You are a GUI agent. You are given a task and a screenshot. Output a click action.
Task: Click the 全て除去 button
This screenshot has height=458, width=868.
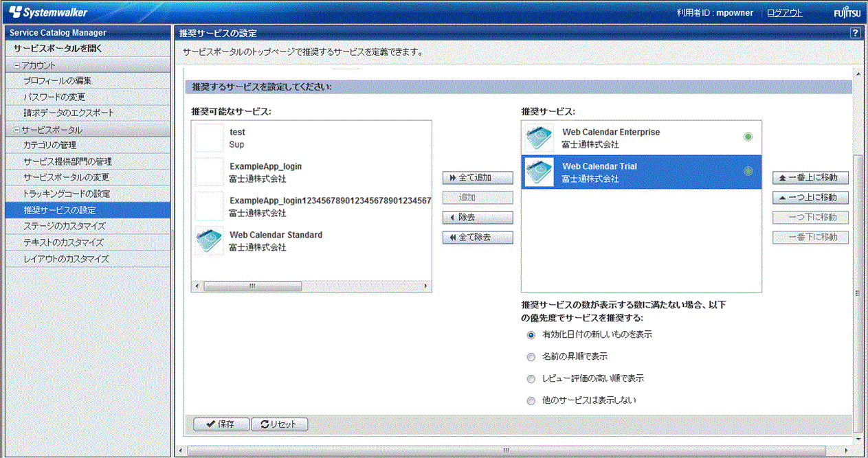pyautogui.click(x=478, y=238)
